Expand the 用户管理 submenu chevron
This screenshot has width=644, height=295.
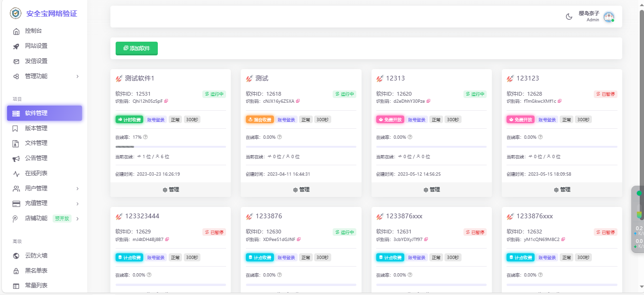click(x=77, y=188)
